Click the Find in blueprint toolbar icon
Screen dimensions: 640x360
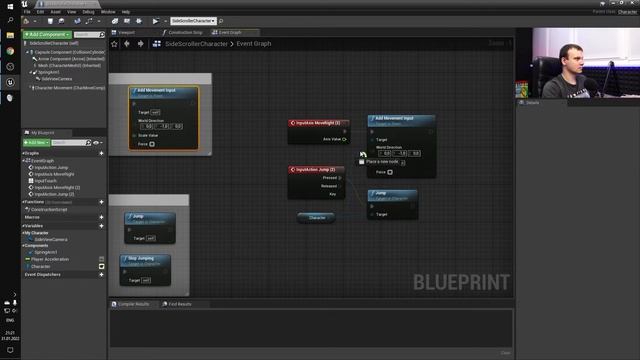[x=77, y=21]
